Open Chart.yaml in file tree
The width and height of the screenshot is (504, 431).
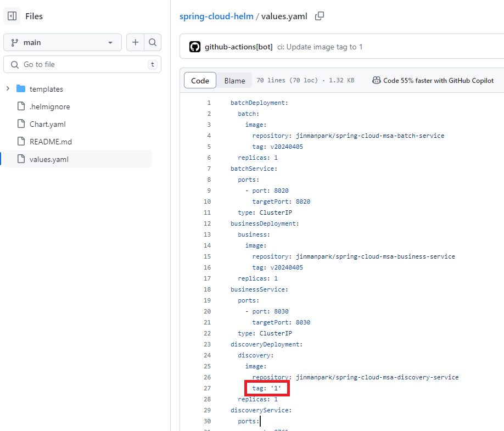click(48, 125)
